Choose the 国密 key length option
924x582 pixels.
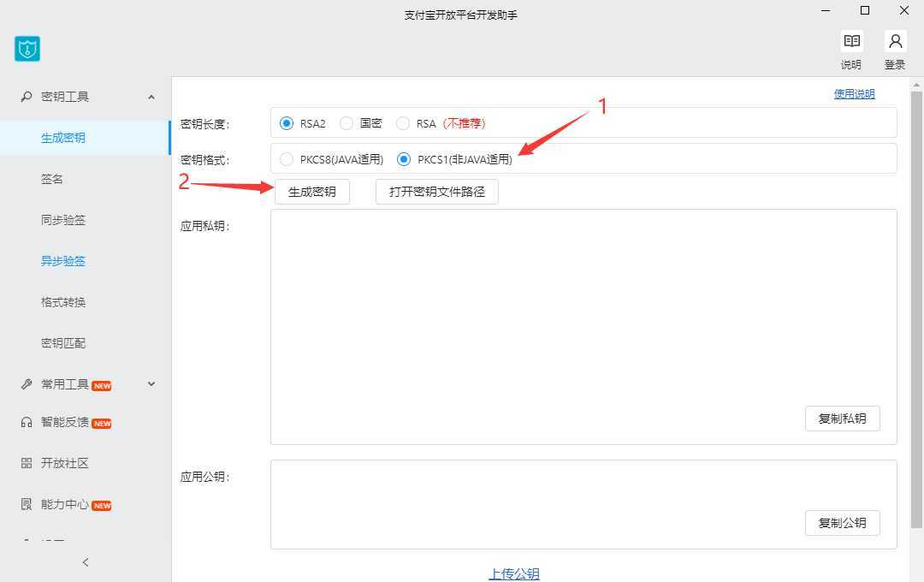click(x=346, y=122)
